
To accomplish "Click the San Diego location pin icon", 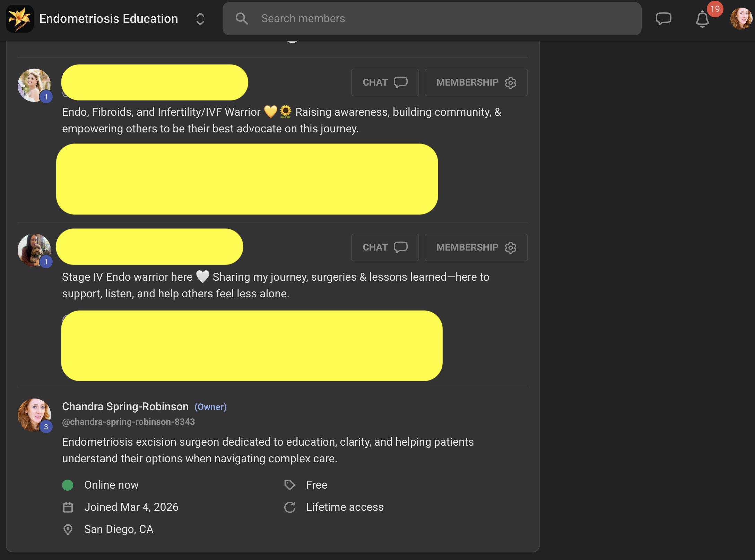I will [x=68, y=529].
